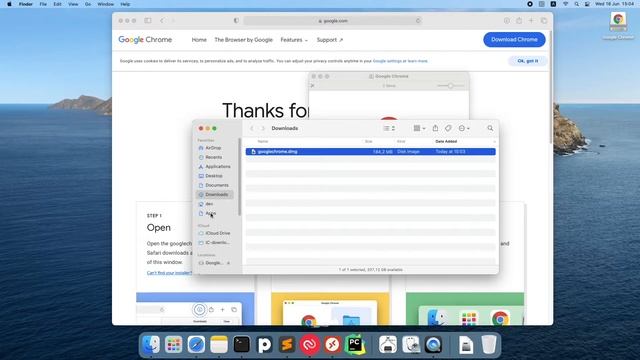
Task: Open Finder action (ellipsis) menu
Action: click(x=464, y=128)
